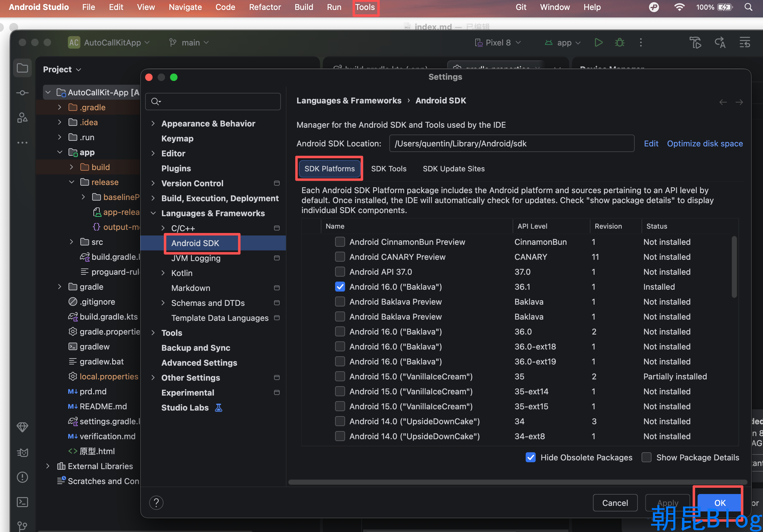Expand the Kotlin settings node
This screenshot has width=763, height=532.
[163, 273]
